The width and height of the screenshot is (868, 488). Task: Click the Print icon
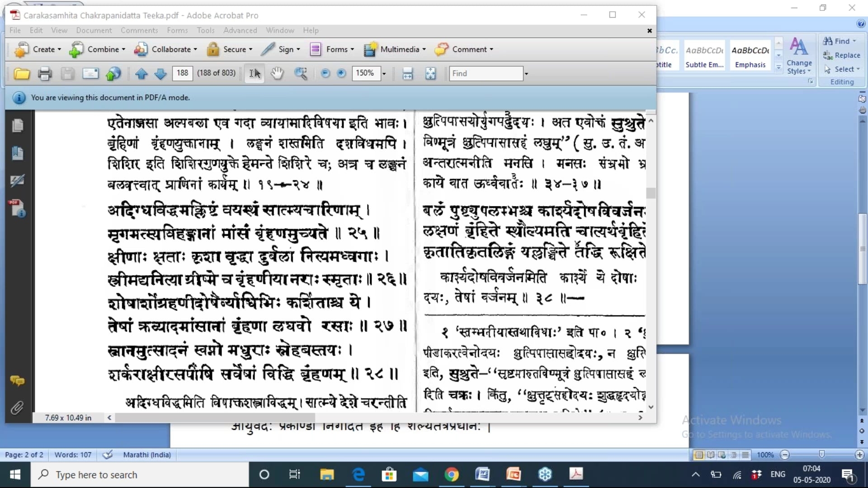(x=44, y=73)
